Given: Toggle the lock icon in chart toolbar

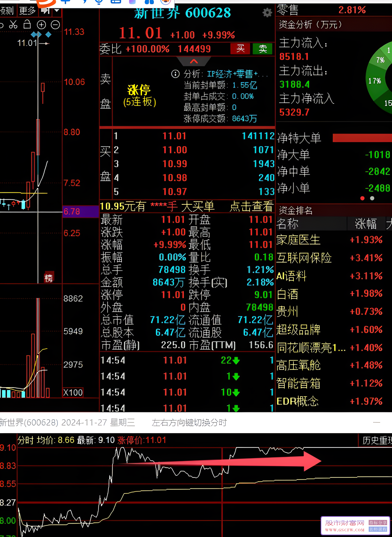Looking at the screenshot, I should [27, 24].
